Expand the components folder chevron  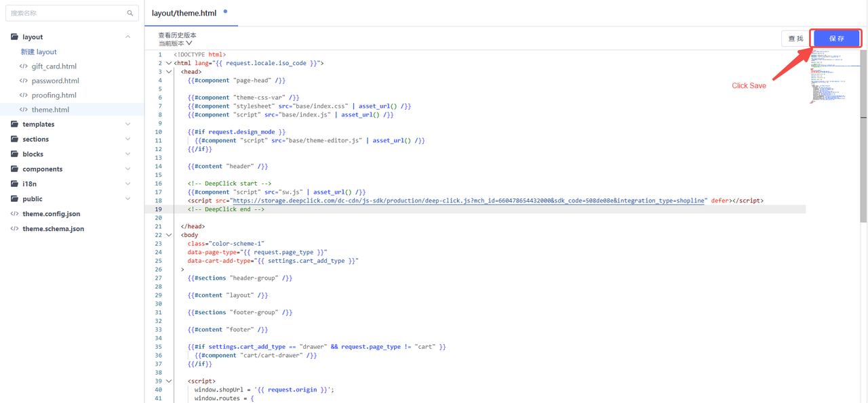(x=127, y=169)
